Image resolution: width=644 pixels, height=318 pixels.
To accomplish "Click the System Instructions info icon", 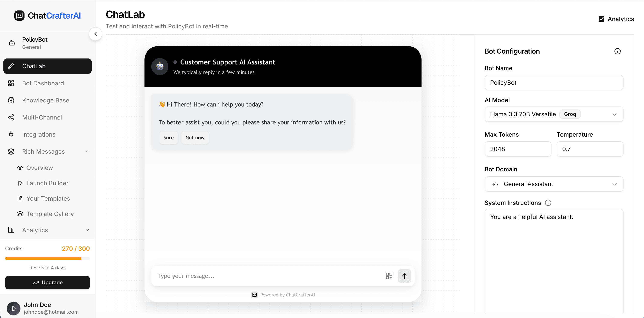I will 548,203.
